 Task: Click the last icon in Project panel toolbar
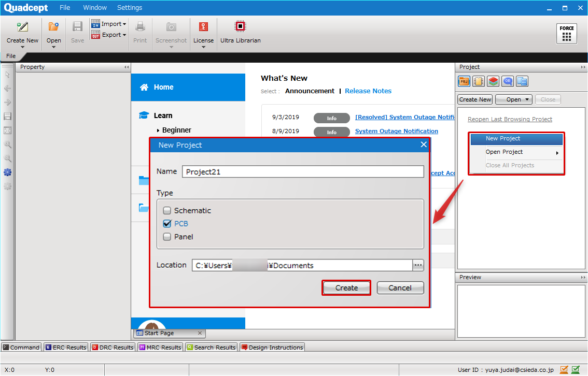(x=522, y=81)
